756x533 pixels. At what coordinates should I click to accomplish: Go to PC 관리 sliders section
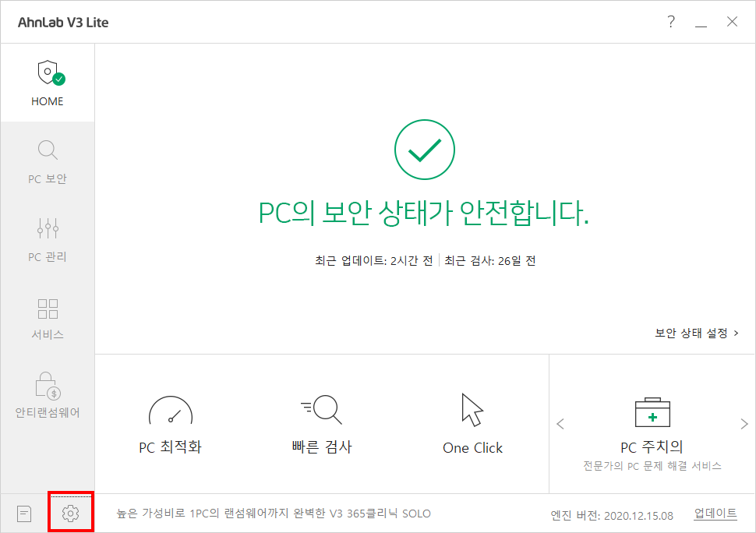tap(48, 239)
